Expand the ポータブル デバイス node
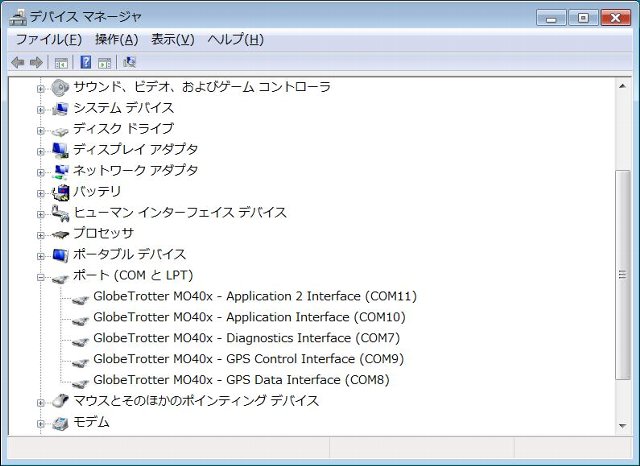 point(40,256)
